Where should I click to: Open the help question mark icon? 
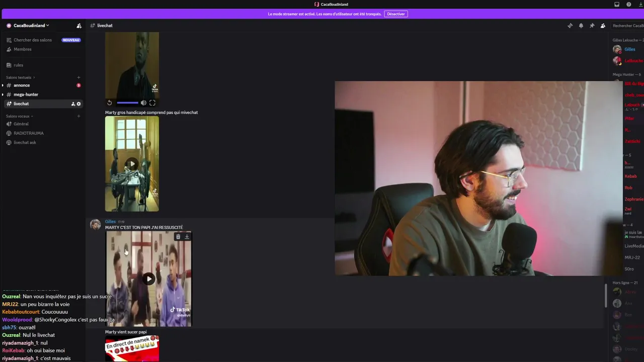click(x=628, y=5)
